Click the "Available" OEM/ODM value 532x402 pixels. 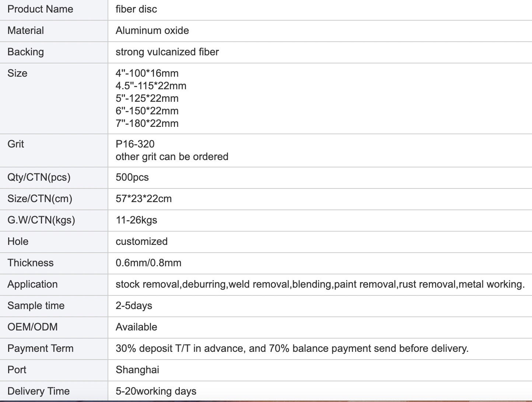pos(136,327)
